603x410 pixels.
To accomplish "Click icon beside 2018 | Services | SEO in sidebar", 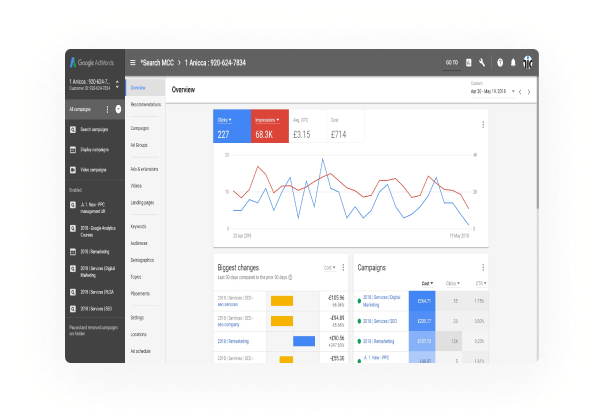I will pos(73,309).
